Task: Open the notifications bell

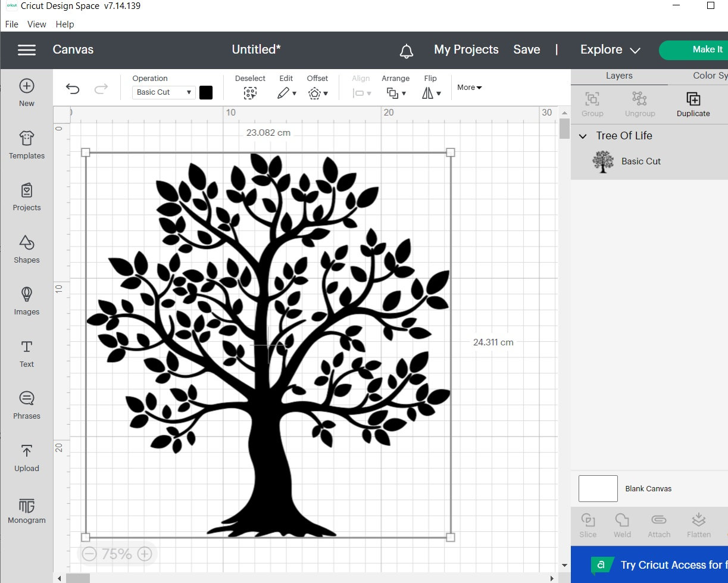Action: pos(407,50)
